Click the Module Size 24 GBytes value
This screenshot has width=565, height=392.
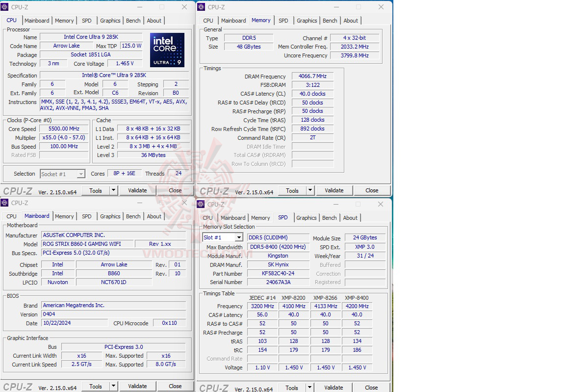(x=365, y=237)
